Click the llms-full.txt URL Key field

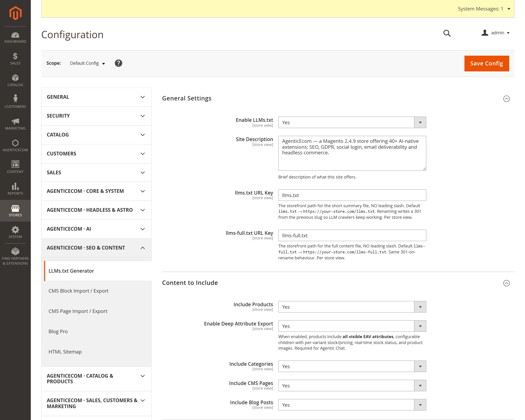pyautogui.click(x=352, y=235)
